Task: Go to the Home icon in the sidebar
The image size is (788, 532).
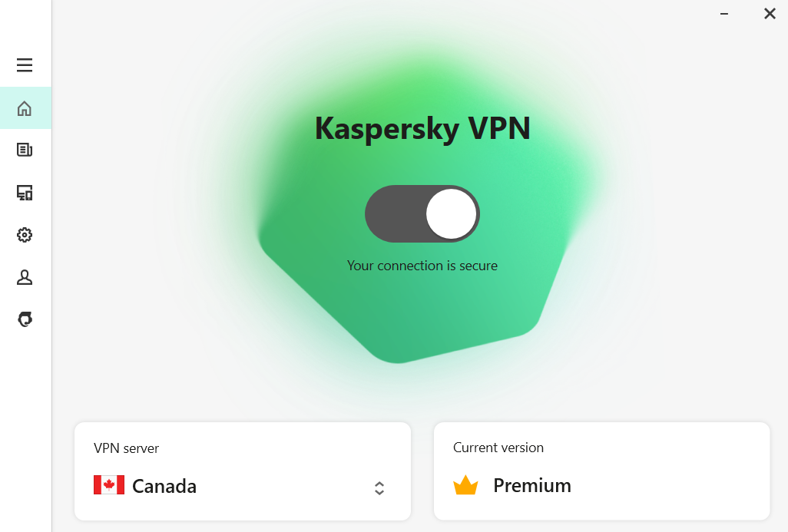Action: (x=25, y=108)
